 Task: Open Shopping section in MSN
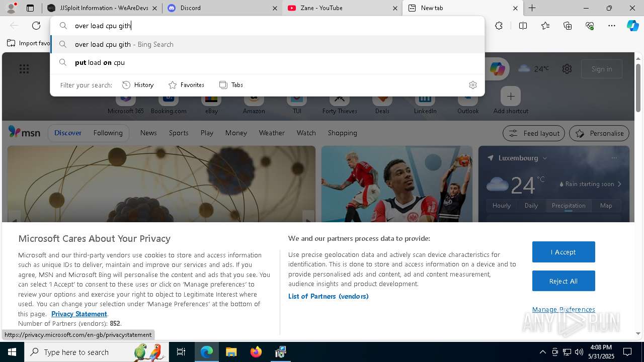(x=343, y=133)
